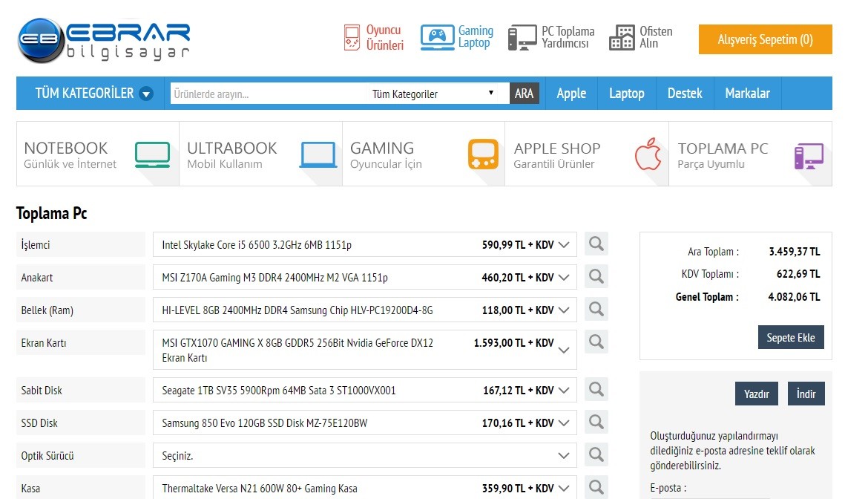Click magnifier icon beside Optik Sürücü row

(596, 454)
